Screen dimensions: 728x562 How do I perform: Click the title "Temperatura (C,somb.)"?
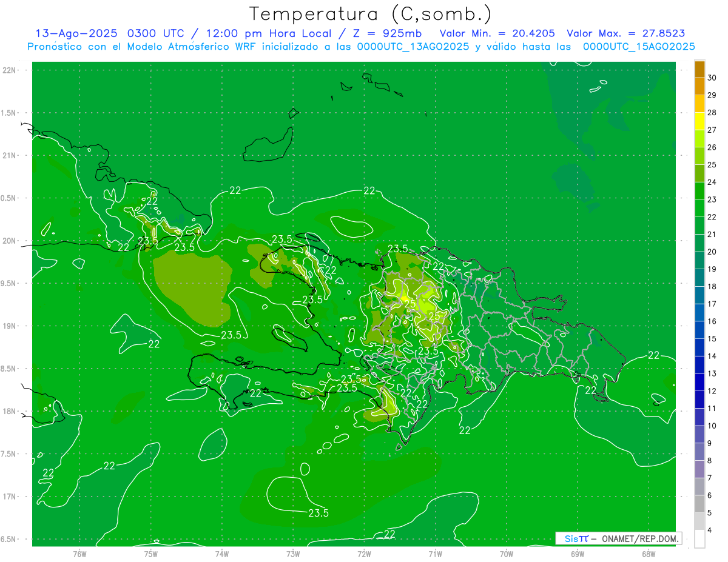point(370,14)
